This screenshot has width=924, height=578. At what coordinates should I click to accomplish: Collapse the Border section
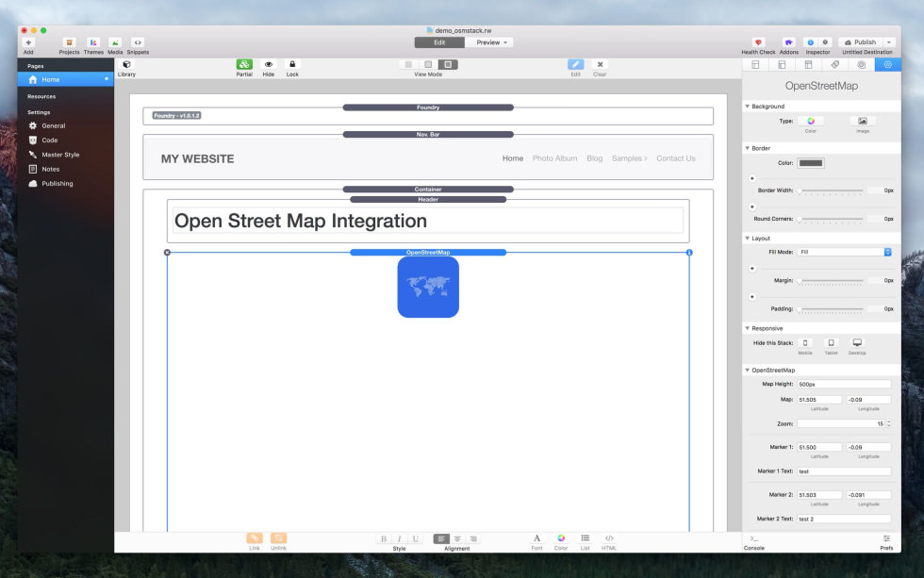pos(747,148)
